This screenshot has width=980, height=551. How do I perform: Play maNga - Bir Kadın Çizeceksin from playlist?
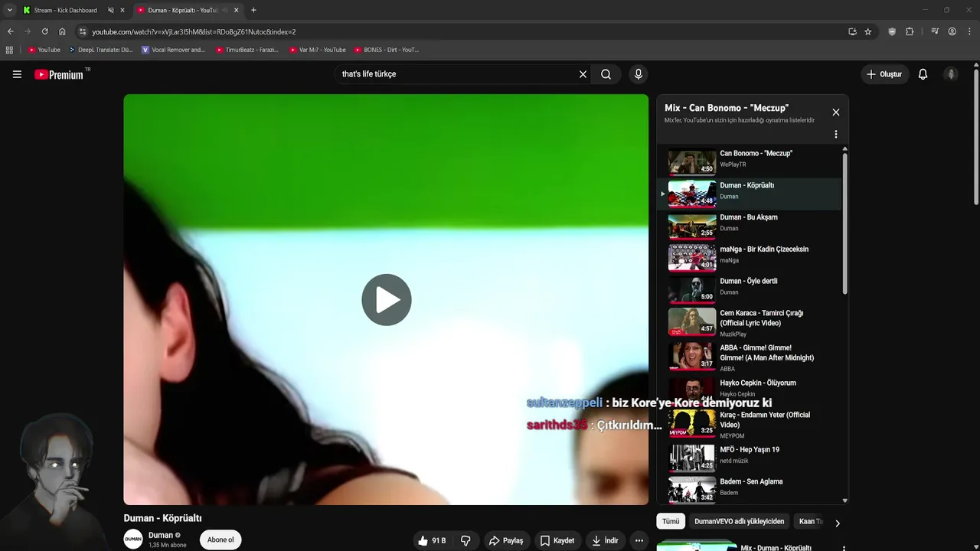pyautogui.click(x=749, y=257)
